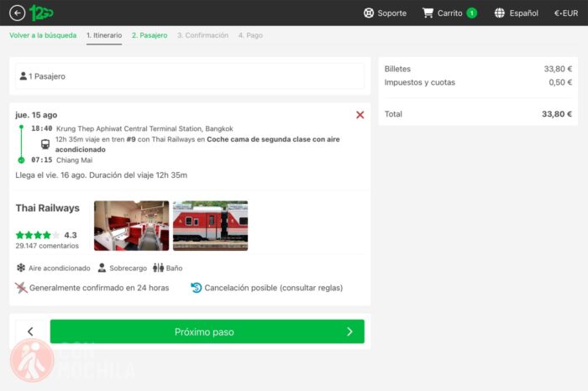Image resolution: width=588 pixels, height=391 pixels.
Task: Click the green star rating
Action: click(38, 235)
